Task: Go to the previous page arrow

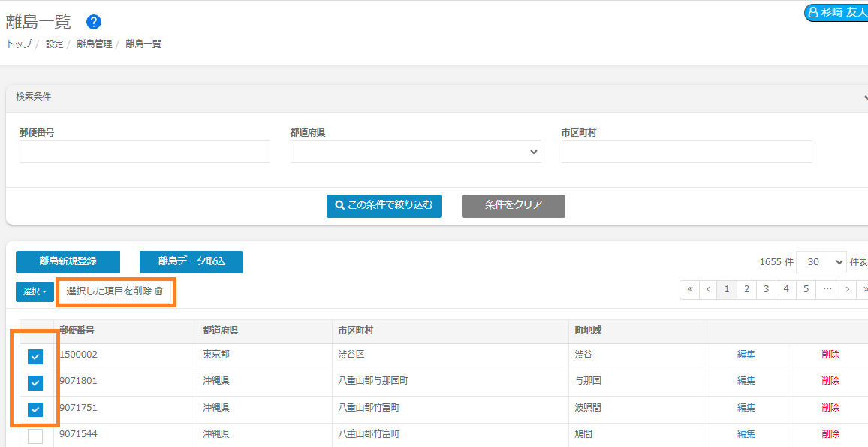Action: (x=708, y=289)
